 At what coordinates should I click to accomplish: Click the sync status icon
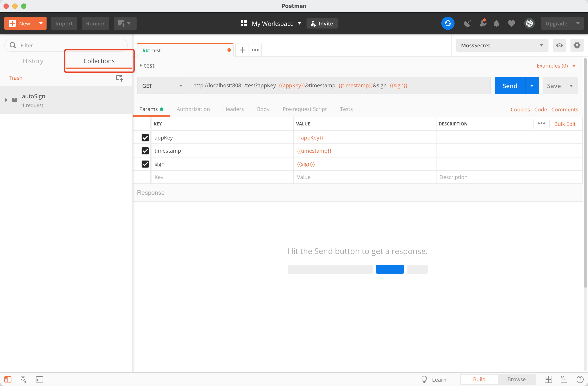pyautogui.click(x=448, y=23)
